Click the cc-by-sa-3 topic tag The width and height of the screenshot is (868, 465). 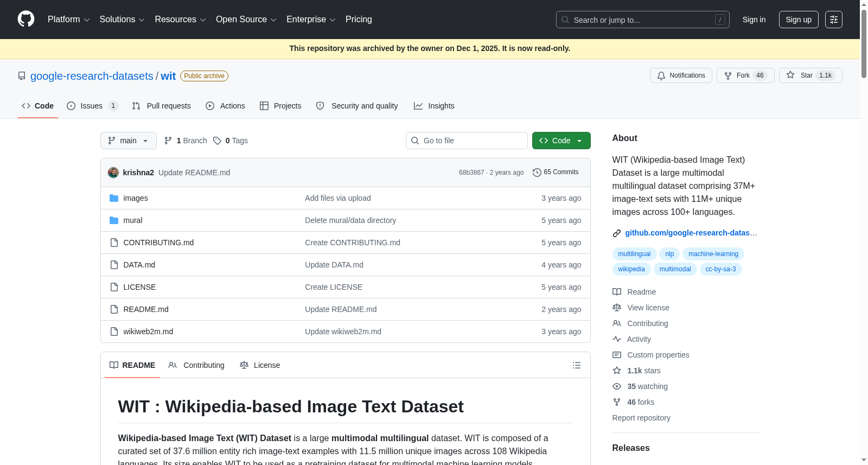720,269
